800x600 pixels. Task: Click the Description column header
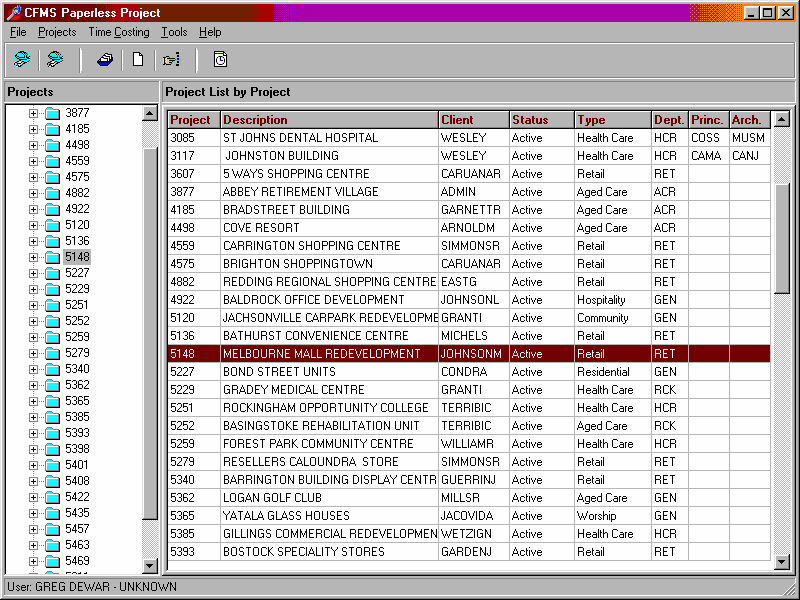click(329, 120)
